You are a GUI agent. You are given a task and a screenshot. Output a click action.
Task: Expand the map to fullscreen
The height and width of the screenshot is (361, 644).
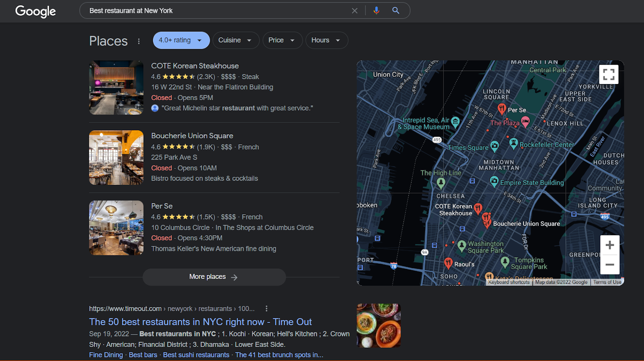coord(609,74)
